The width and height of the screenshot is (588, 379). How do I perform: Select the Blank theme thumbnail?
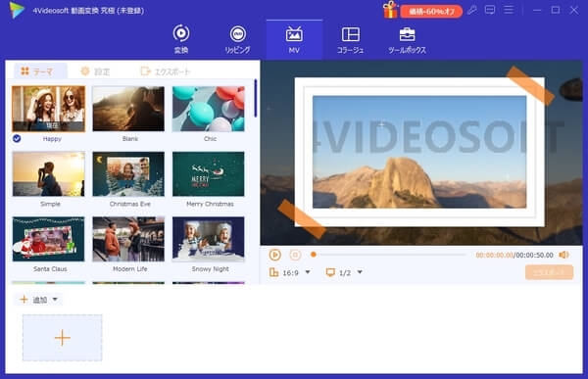pyautogui.click(x=128, y=109)
